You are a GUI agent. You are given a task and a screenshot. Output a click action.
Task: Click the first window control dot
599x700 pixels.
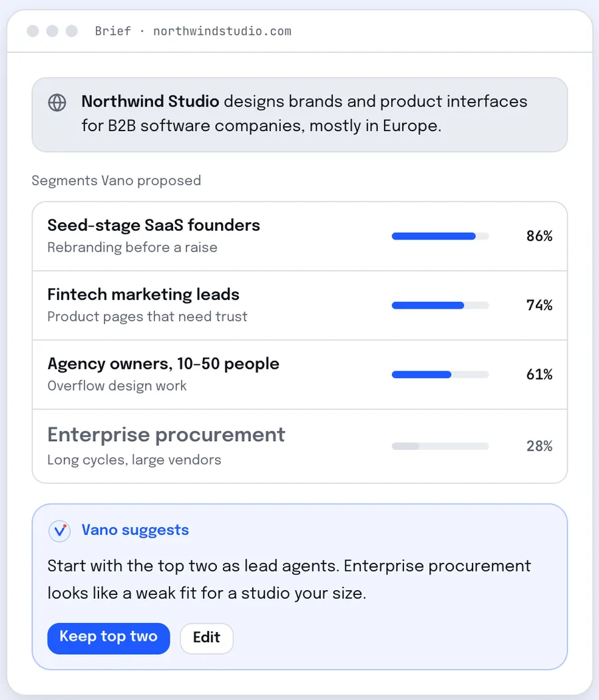click(x=33, y=31)
